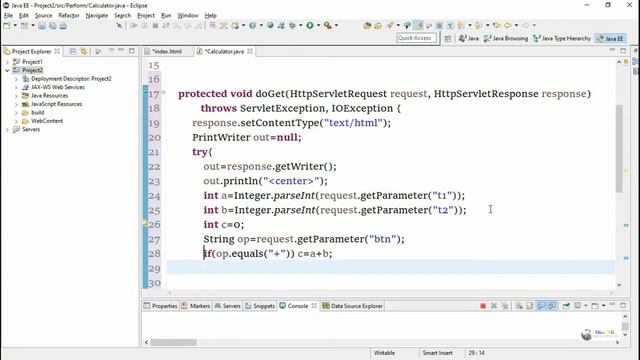Screen dimensions: 640x360
Task: Click Remove All Terminated Launches icon
Action: coord(505,306)
